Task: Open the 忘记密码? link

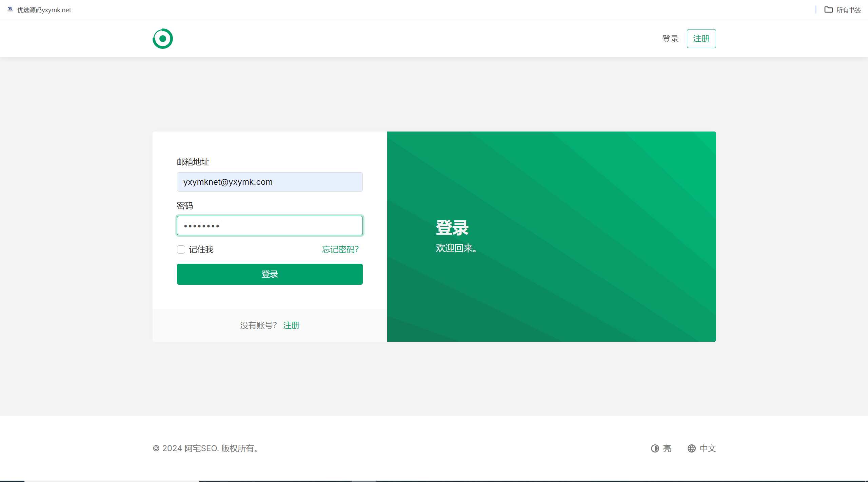Action: [340, 249]
